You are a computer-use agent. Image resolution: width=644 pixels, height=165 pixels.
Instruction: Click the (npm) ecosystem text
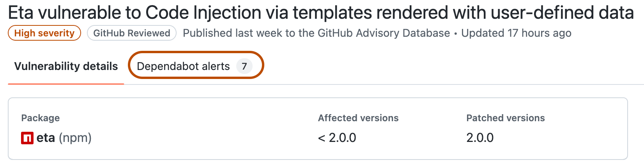pos(75,138)
